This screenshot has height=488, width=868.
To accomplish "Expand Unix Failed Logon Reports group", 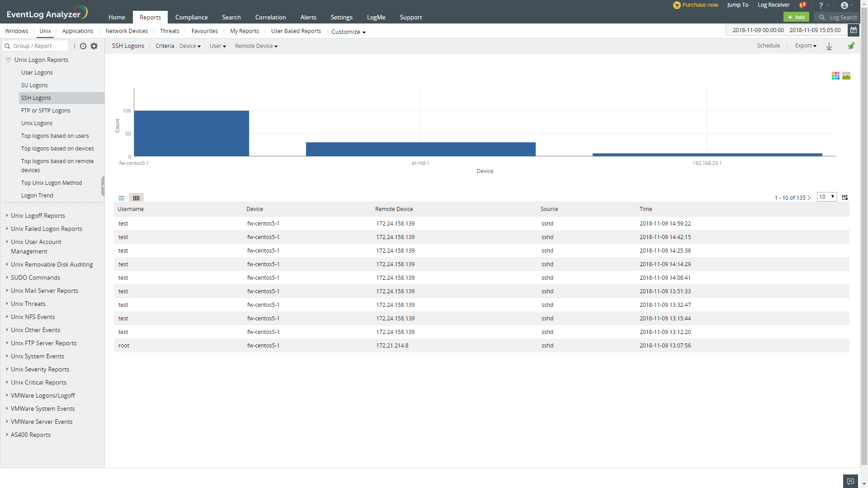I will coord(46,229).
